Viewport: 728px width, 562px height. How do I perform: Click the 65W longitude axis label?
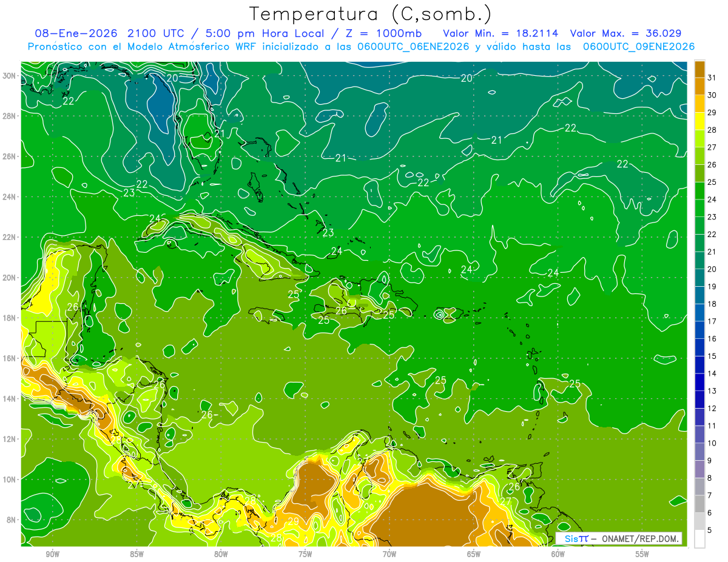coord(474,554)
